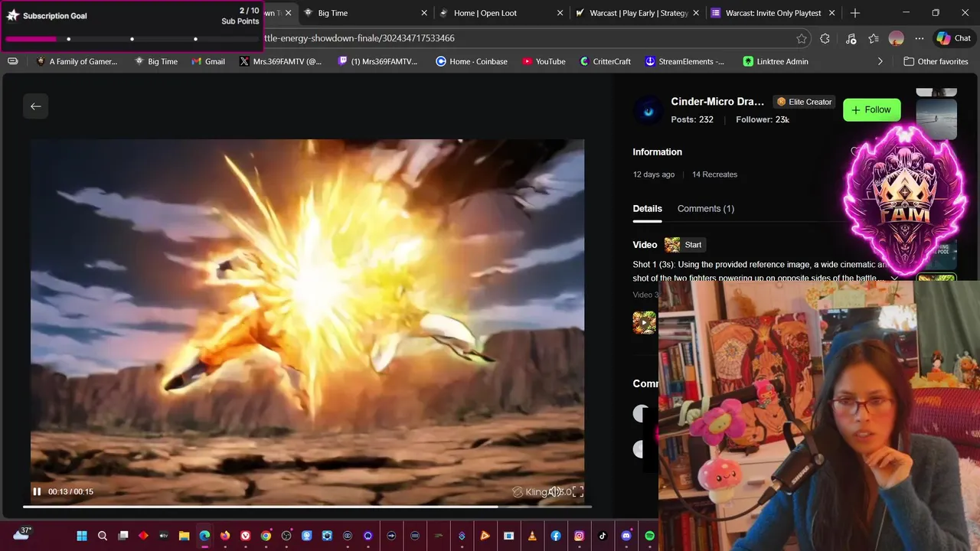980x551 pixels.
Task: Open OBS Studio from the taskbar
Action: pyautogui.click(x=286, y=536)
